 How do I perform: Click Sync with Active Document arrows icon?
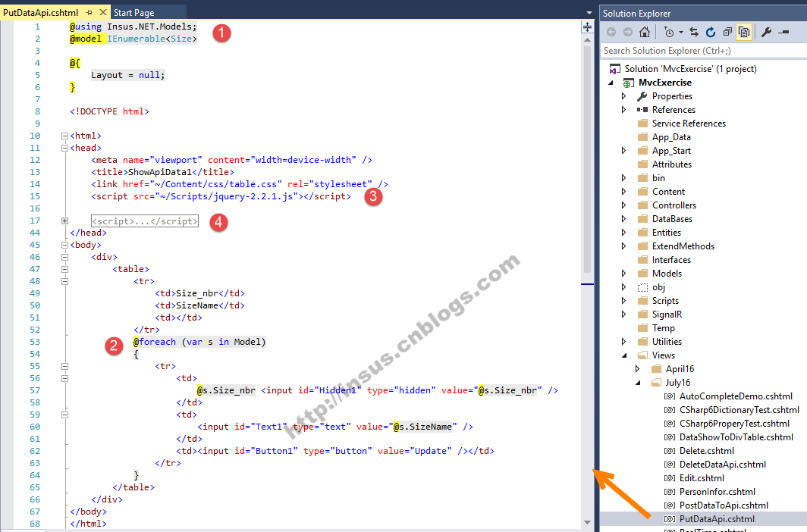tap(694, 33)
